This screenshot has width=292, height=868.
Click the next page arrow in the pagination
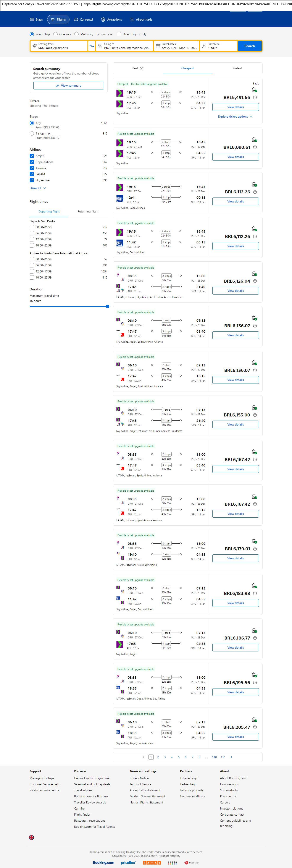point(231,757)
